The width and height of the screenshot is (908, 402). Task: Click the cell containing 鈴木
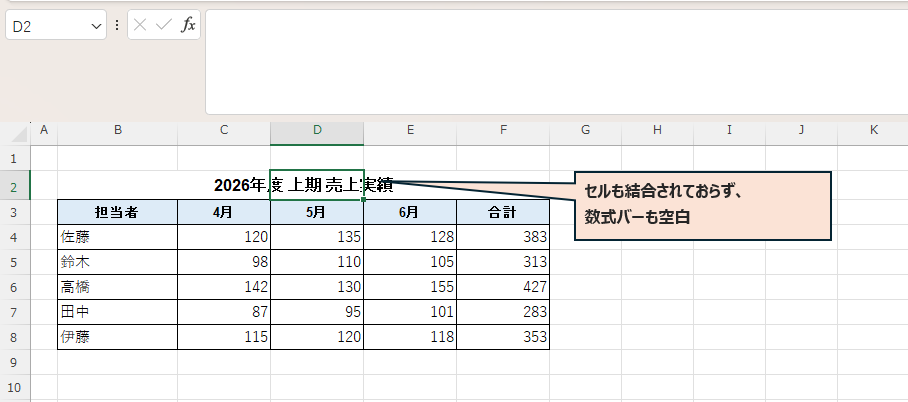(x=118, y=262)
